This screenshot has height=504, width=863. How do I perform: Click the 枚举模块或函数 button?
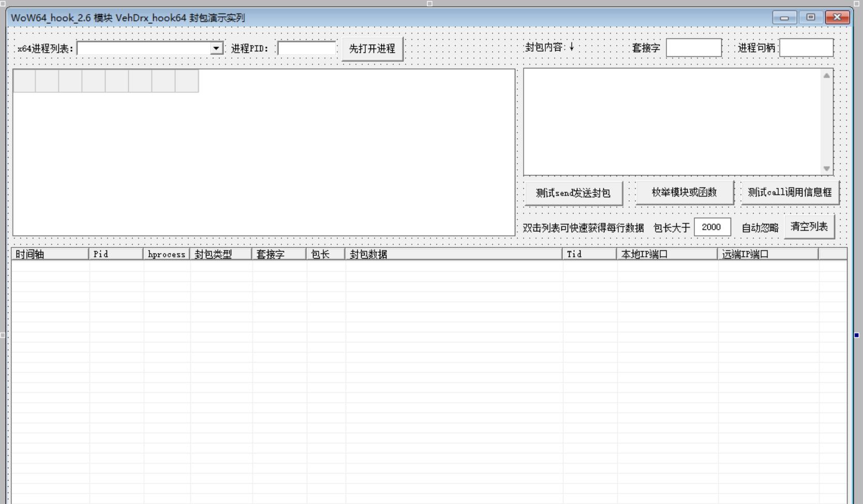point(684,192)
